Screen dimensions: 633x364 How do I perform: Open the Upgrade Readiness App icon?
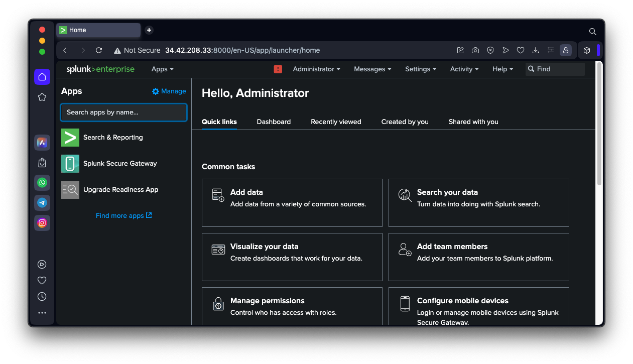(70, 190)
